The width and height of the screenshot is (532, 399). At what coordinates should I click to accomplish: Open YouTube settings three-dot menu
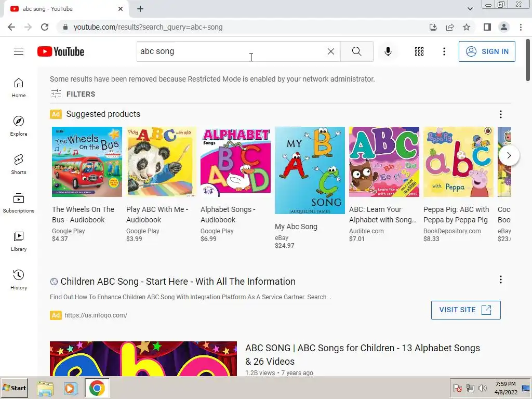(x=444, y=51)
